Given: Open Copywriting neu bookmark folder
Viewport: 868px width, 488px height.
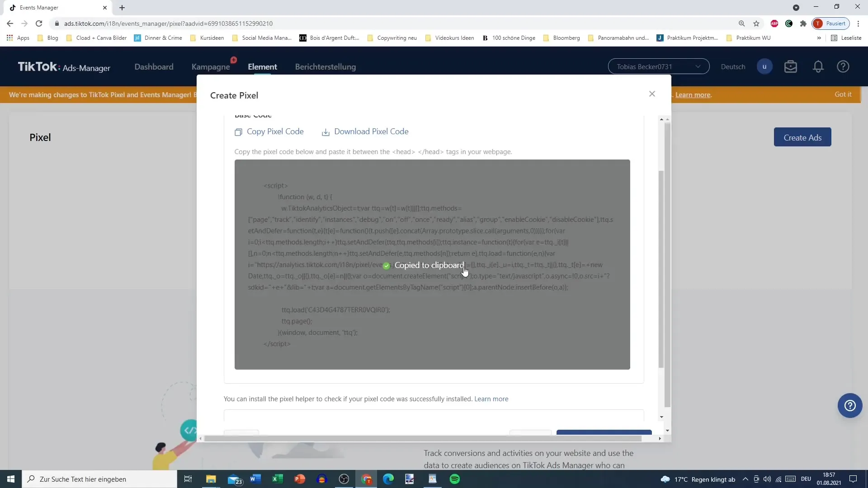Looking at the screenshot, I should point(392,38).
